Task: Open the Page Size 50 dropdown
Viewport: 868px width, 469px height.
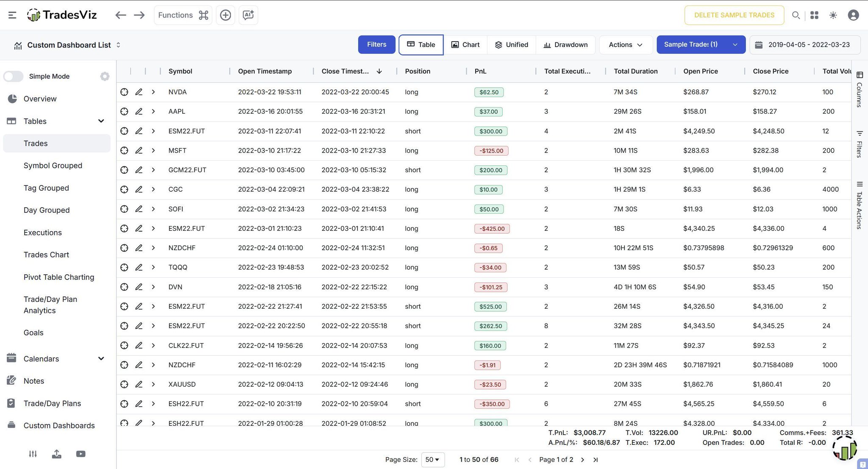Action: [432, 460]
